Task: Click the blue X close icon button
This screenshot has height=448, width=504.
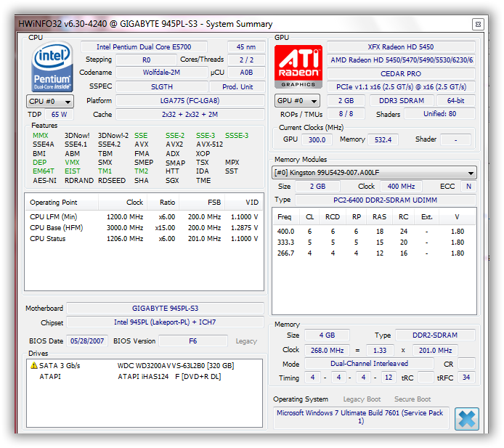Action: point(467,419)
